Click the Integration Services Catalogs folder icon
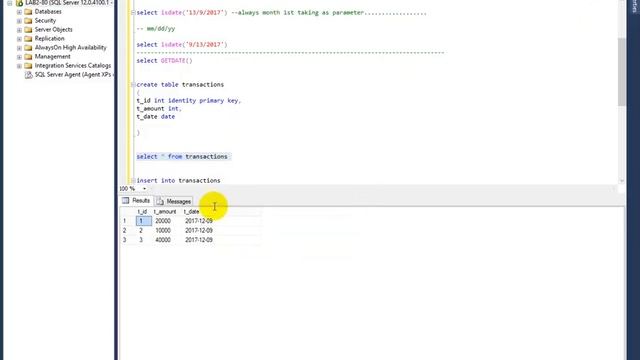 click(28, 66)
